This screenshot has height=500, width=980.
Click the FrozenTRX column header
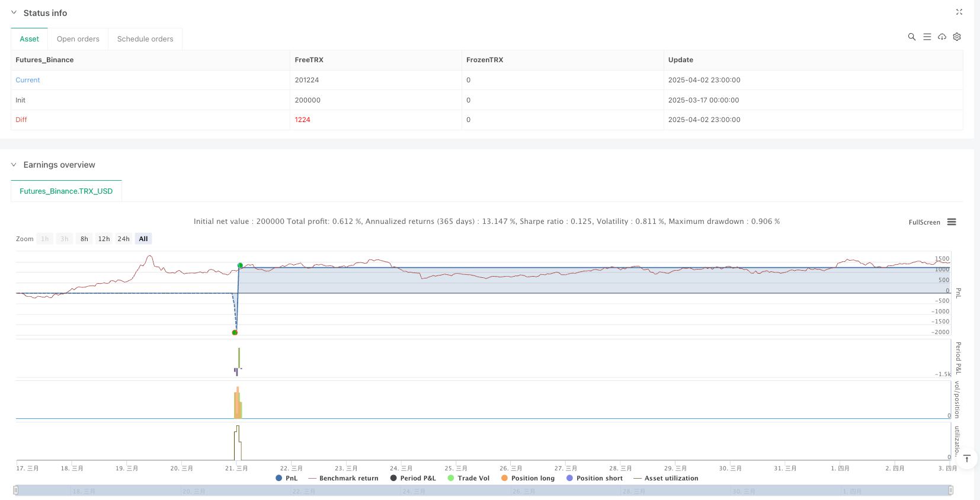[485, 60]
